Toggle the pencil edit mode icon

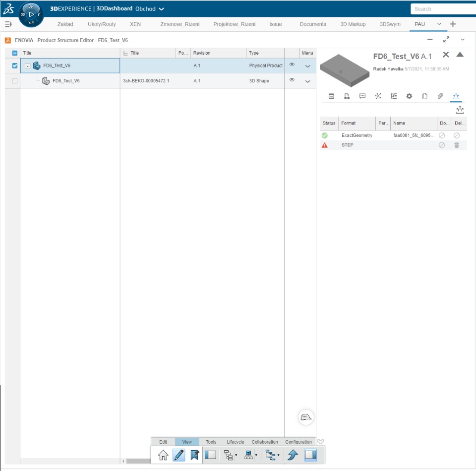pyautogui.click(x=179, y=455)
